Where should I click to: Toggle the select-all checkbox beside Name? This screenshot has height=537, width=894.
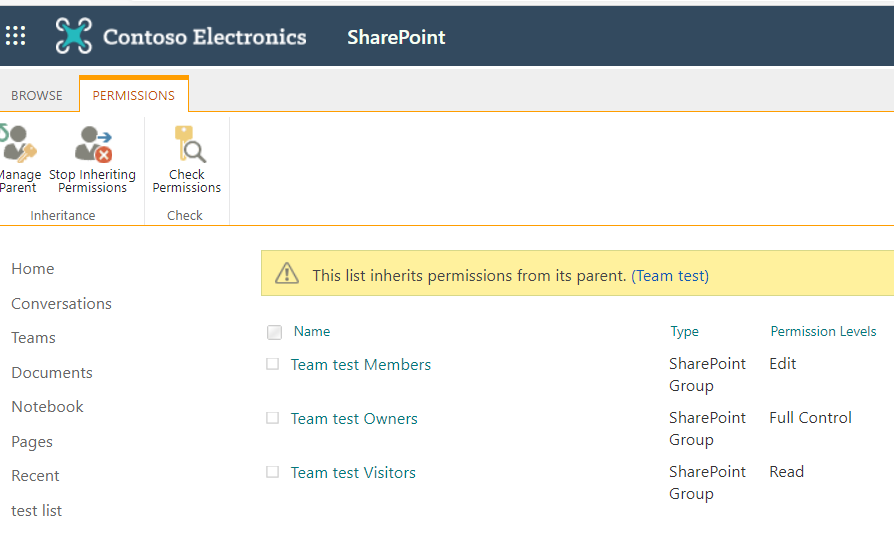[275, 332]
